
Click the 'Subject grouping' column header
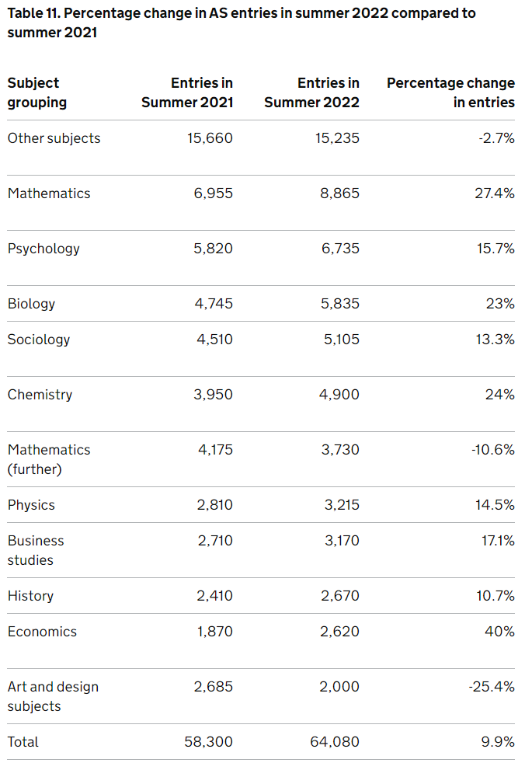tap(37, 92)
